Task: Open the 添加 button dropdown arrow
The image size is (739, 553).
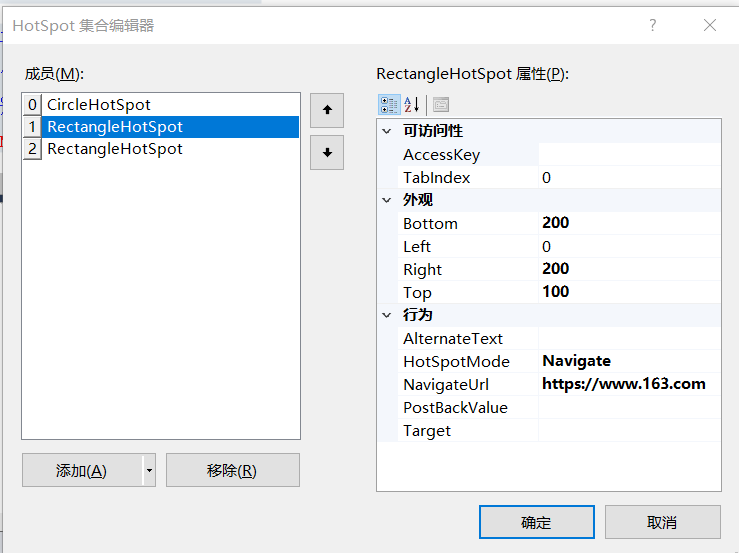Action: coord(150,470)
